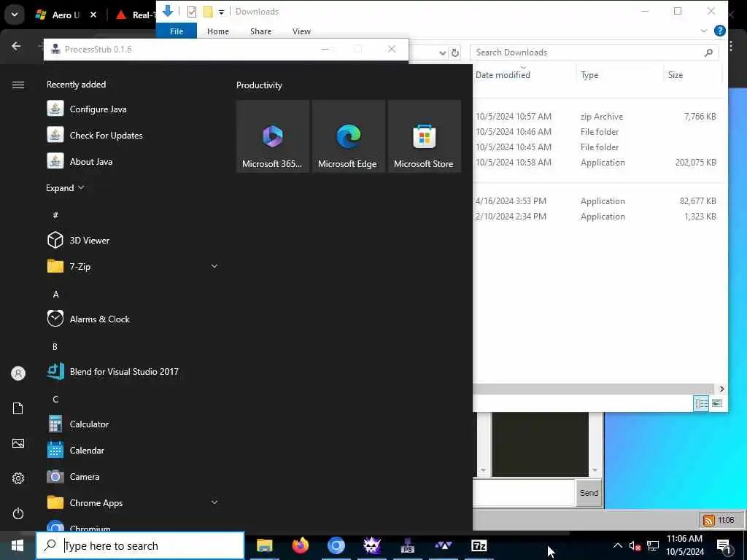The width and height of the screenshot is (747, 560).
Task: Expand the Recently added list
Action: coord(65,188)
